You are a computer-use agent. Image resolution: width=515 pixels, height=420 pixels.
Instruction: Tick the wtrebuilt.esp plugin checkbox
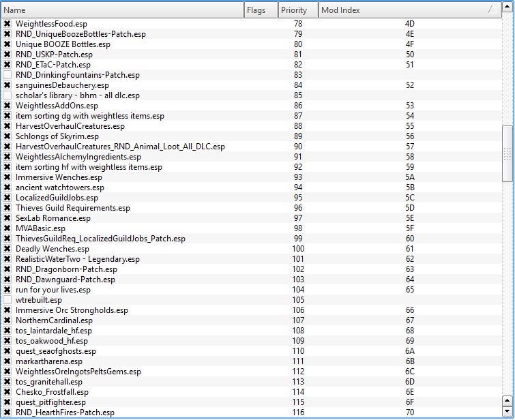pos(8,300)
